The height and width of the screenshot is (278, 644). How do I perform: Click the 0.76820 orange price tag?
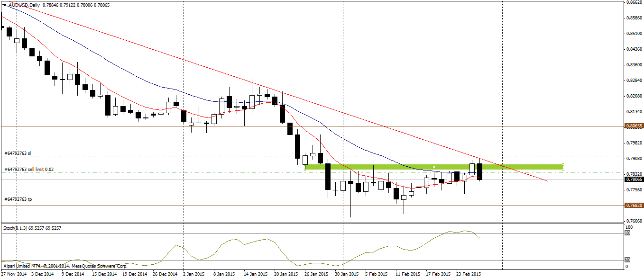(x=634, y=206)
